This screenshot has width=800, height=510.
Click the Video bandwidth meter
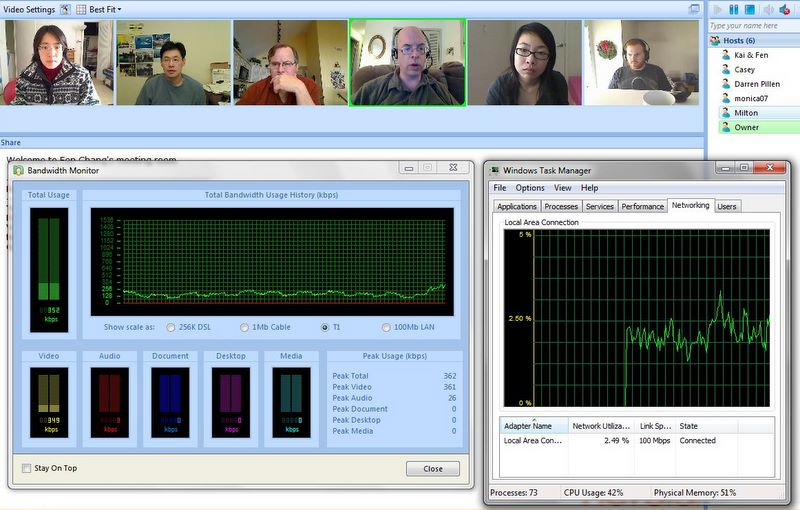pos(49,402)
